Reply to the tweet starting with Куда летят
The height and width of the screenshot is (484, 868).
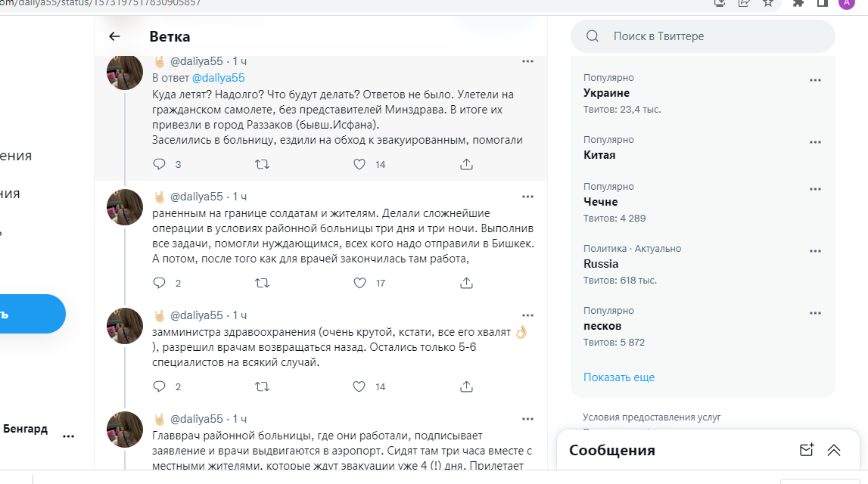tap(159, 164)
